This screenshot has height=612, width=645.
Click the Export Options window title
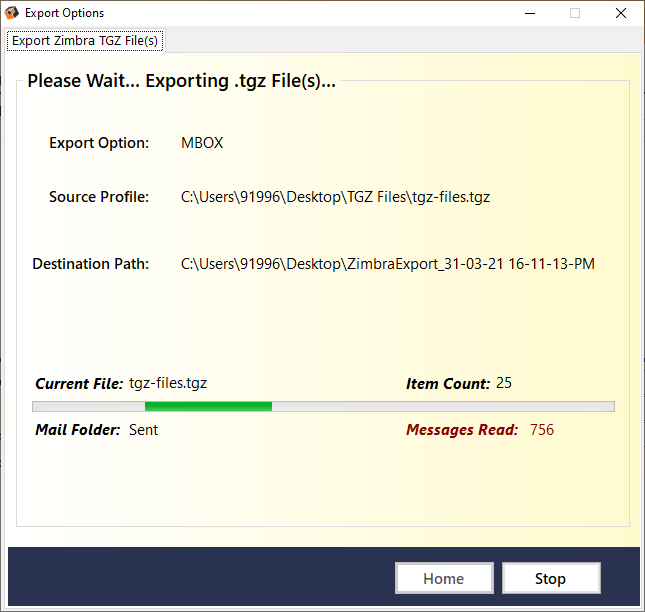click(x=65, y=13)
